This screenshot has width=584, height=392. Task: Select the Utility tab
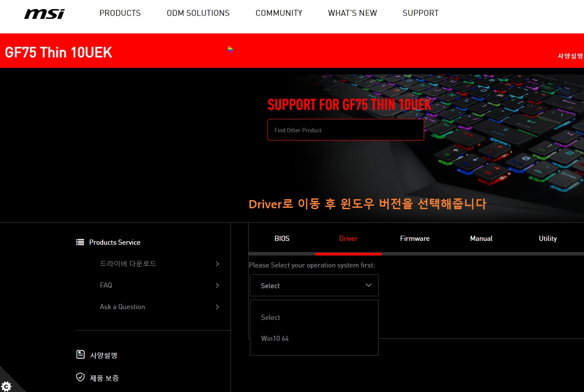pos(547,238)
